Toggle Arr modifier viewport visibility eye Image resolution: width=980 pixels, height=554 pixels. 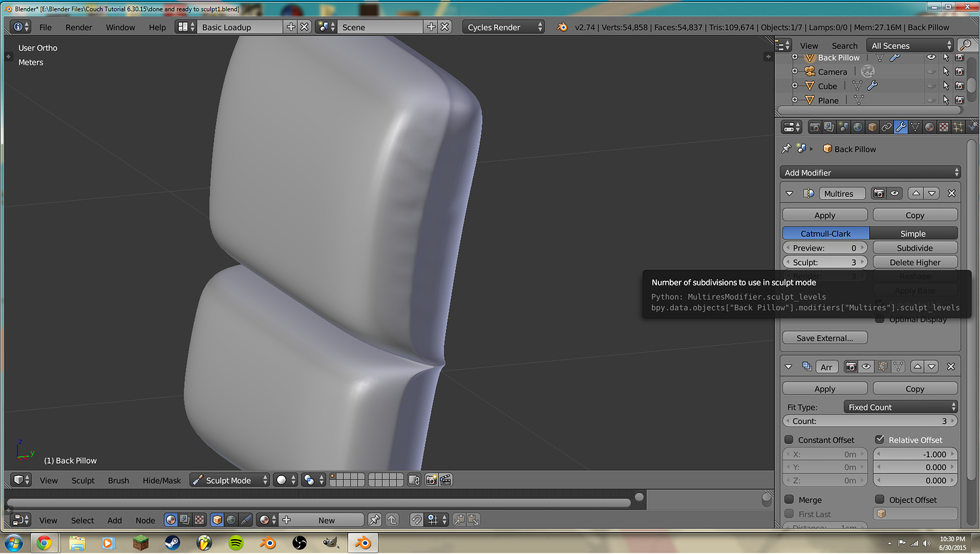866,366
